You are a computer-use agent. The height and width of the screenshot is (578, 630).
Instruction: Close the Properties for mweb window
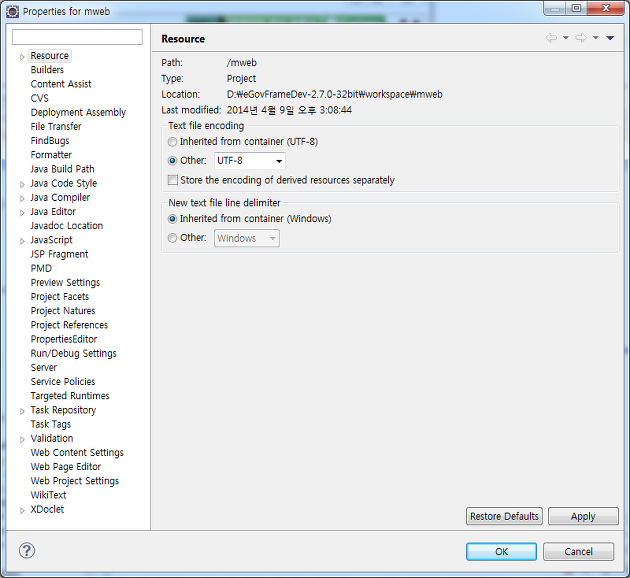[606, 8]
